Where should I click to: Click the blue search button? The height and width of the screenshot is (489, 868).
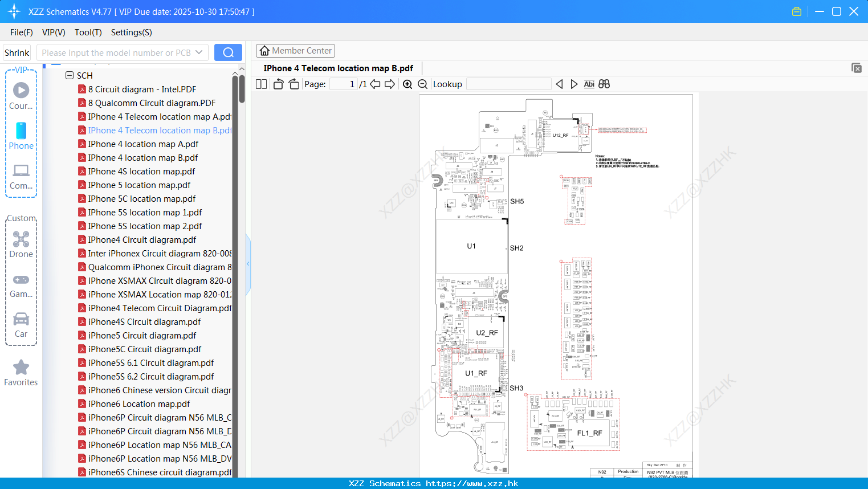(x=228, y=52)
